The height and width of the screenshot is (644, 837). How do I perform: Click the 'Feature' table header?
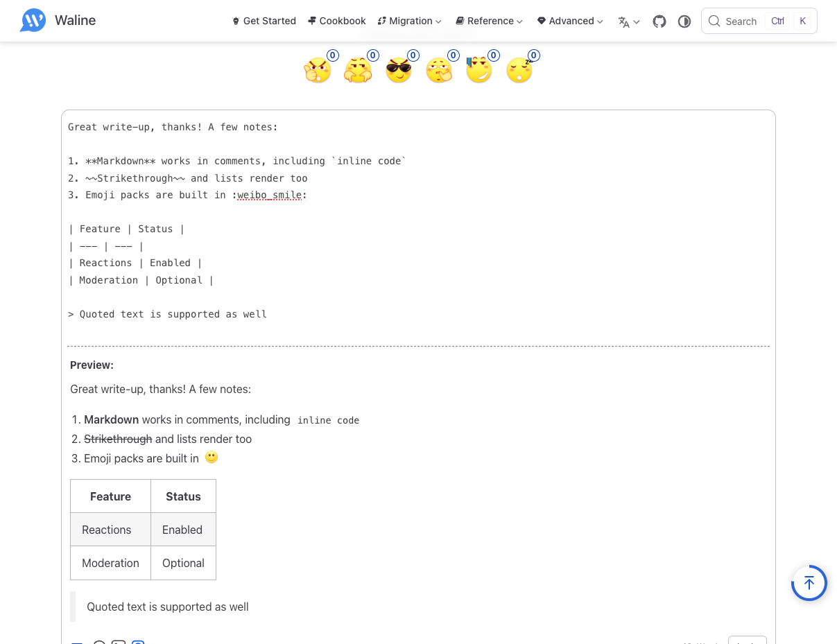pos(110,496)
